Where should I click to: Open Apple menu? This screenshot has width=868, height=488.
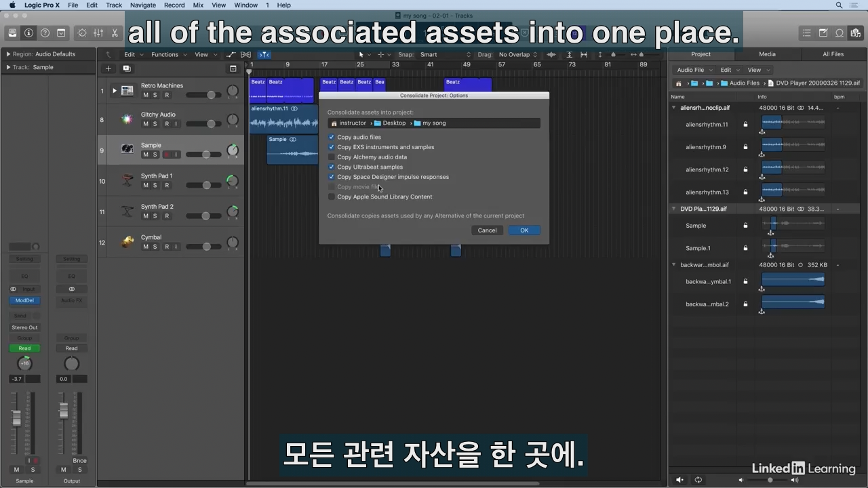coord(12,5)
